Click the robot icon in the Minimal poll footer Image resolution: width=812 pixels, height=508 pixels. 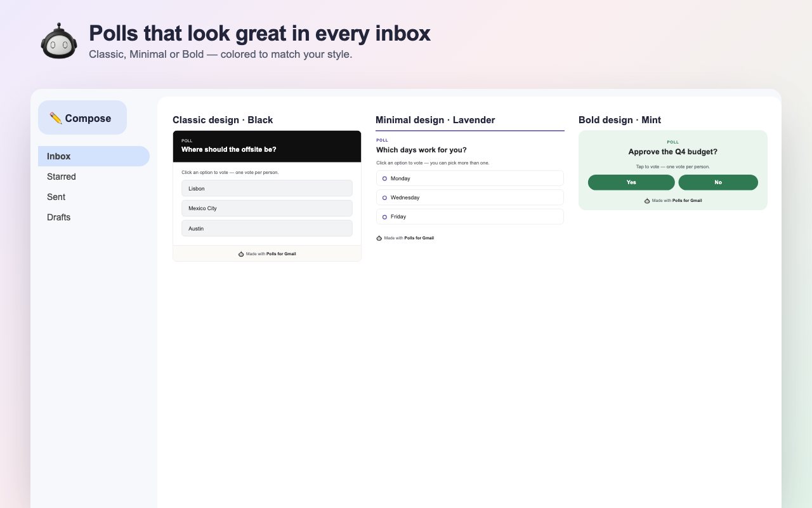pyautogui.click(x=379, y=238)
